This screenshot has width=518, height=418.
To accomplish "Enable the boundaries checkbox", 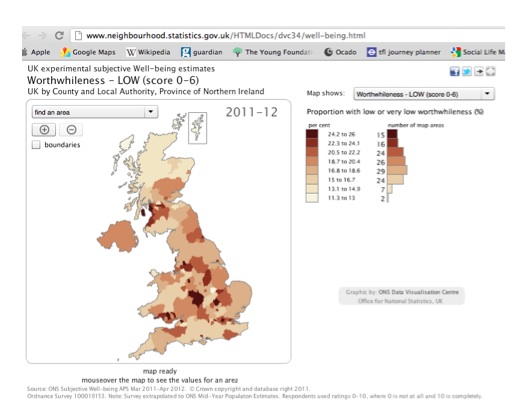I will (x=36, y=145).
